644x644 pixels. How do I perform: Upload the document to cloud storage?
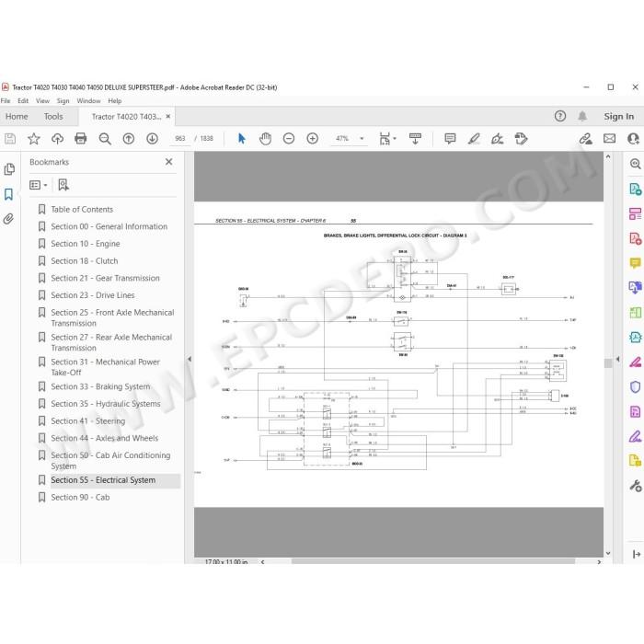coord(57,139)
